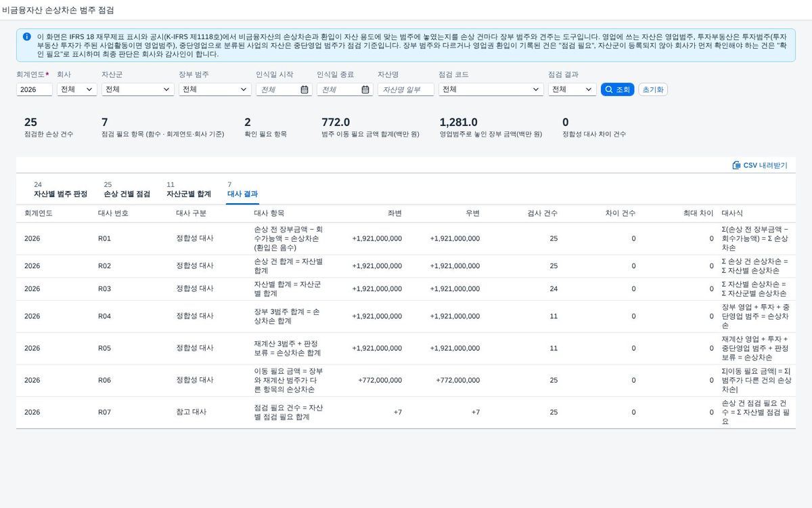Select row R05 in the table

406,348
